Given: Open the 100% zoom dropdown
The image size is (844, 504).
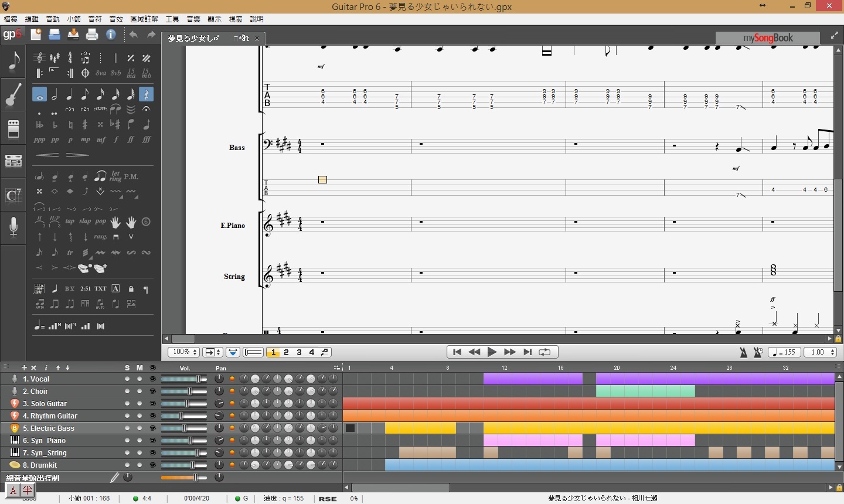Looking at the screenshot, I should pos(183,352).
